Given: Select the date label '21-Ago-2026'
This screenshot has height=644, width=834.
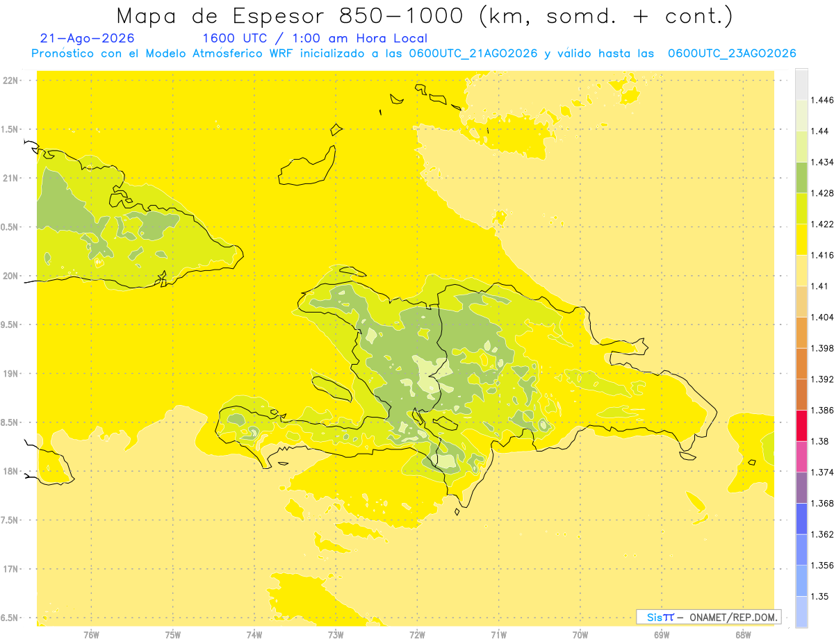Looking at the screenshot, I should click(x=88, y=38).
